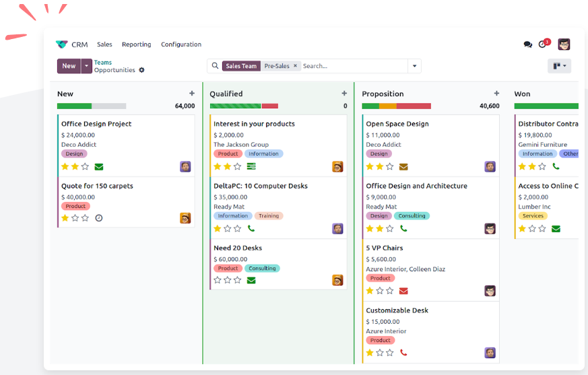Click salesperson avatar on Office Design Project
The width and height of the screenshot is (588, 375).
(185, 166)
